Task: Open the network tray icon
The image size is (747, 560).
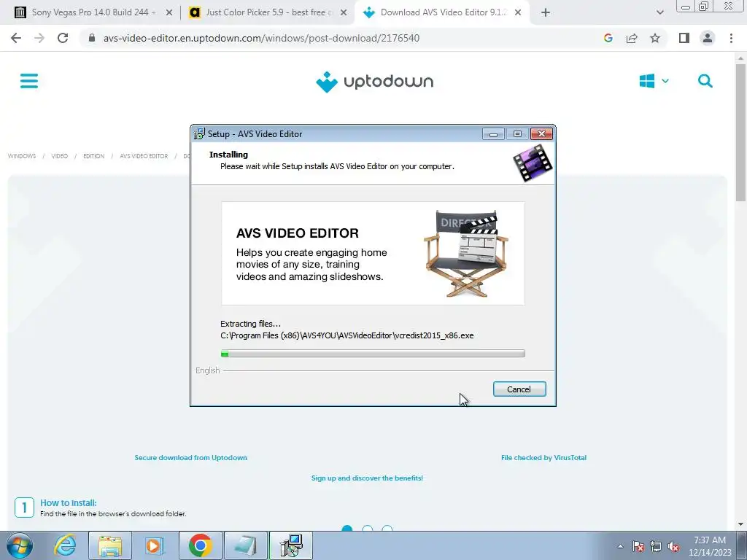Action: pyautogui.click(x=656, y=546)
